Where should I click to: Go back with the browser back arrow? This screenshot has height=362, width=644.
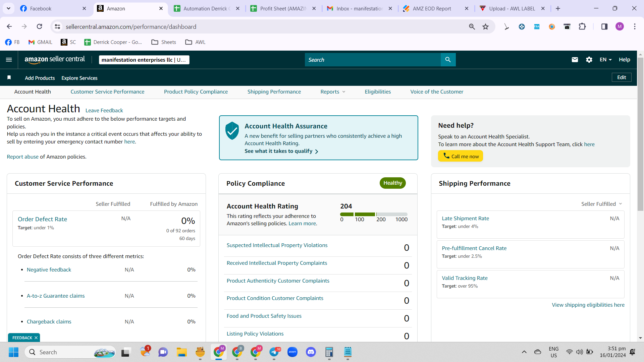click(9, 26)
